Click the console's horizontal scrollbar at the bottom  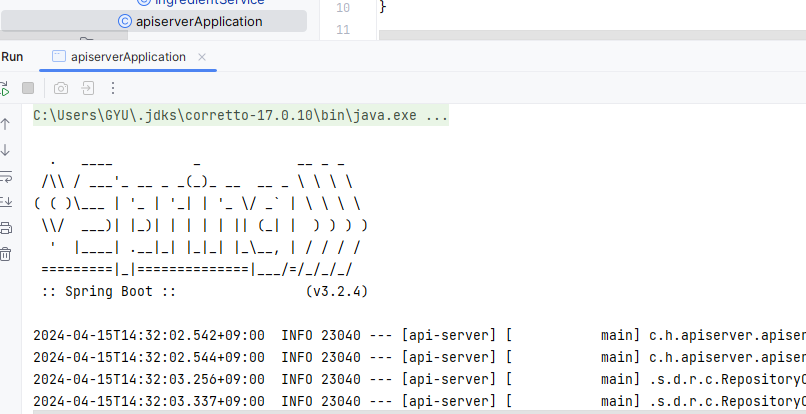[419, 412]
